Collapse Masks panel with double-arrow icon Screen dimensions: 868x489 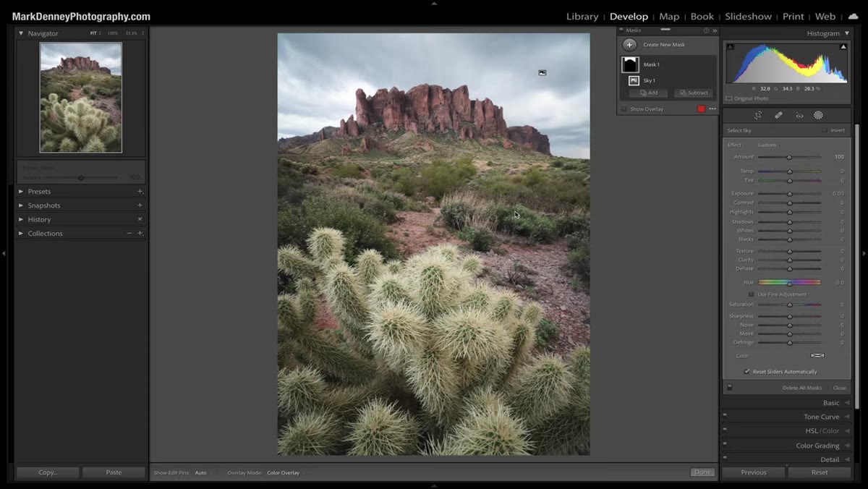[715, 30]
